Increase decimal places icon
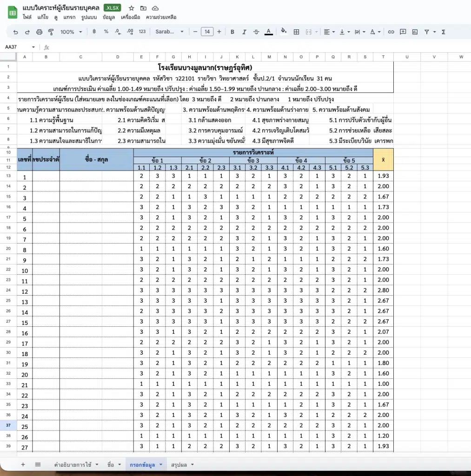The image size is (471, 476). click(130, 32)
